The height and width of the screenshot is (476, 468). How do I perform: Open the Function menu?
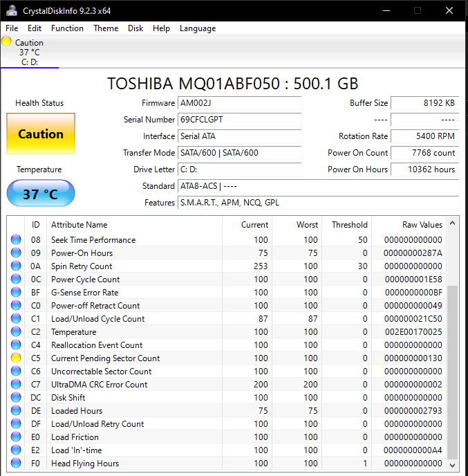point(67,28)
